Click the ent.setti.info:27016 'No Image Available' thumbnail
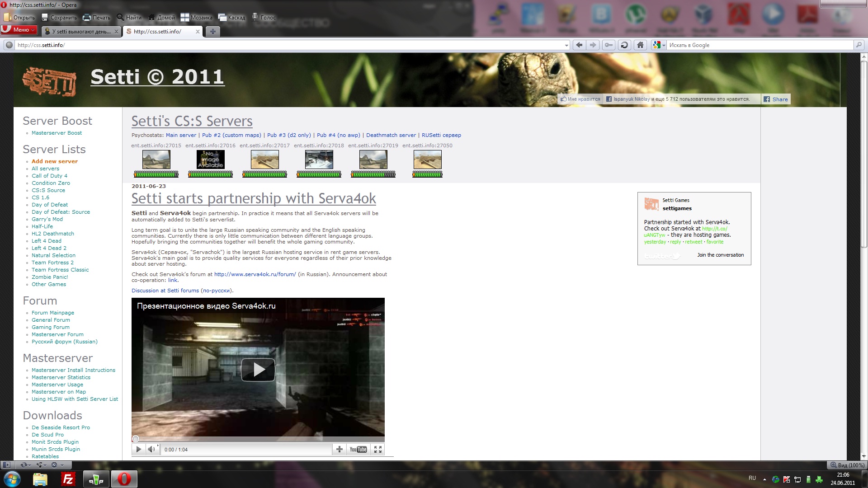Viewport: 868px width, 488px height. click(211, 160)
